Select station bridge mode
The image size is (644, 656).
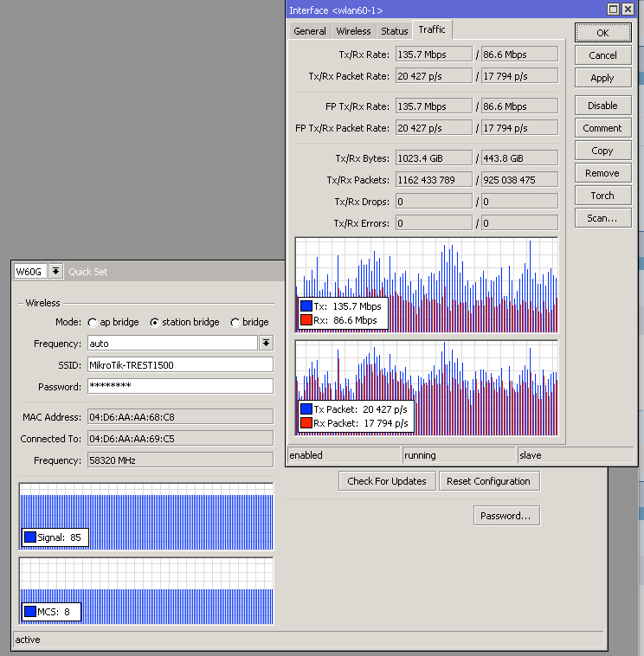tap(154, 323)
